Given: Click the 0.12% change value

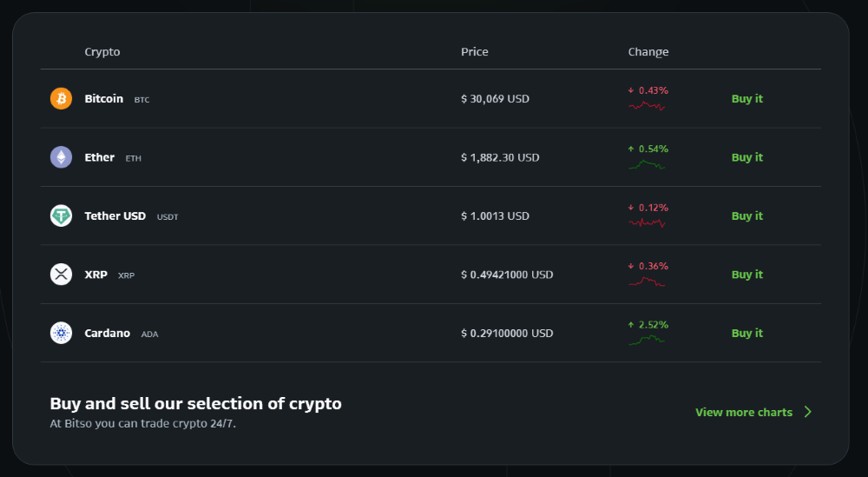Looking at the screenshot, I should tap(654, 208).
